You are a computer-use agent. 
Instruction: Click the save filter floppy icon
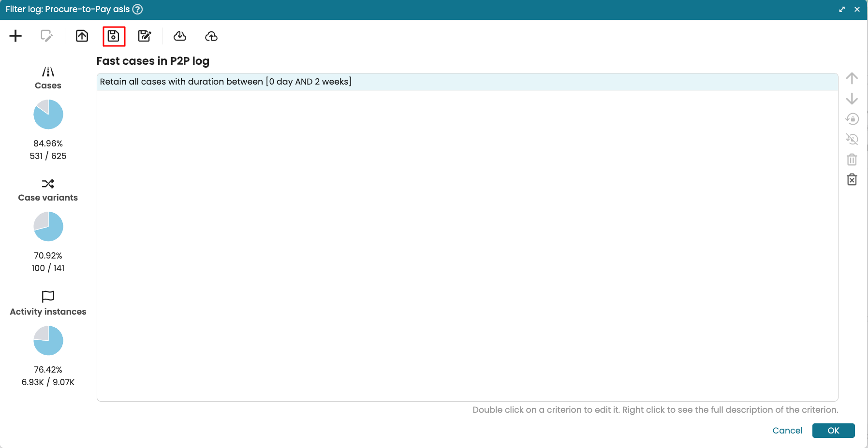(x=114, y=36)
